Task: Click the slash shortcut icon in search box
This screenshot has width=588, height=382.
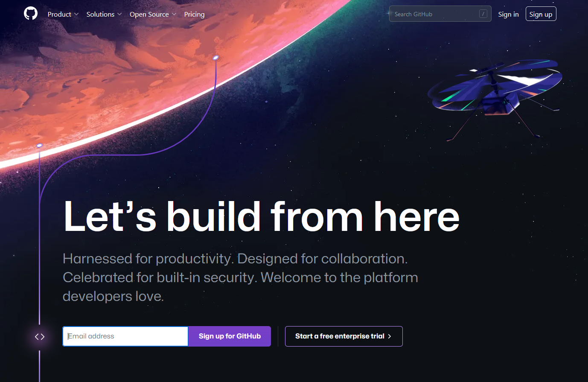Action: (x=483, y=14)
